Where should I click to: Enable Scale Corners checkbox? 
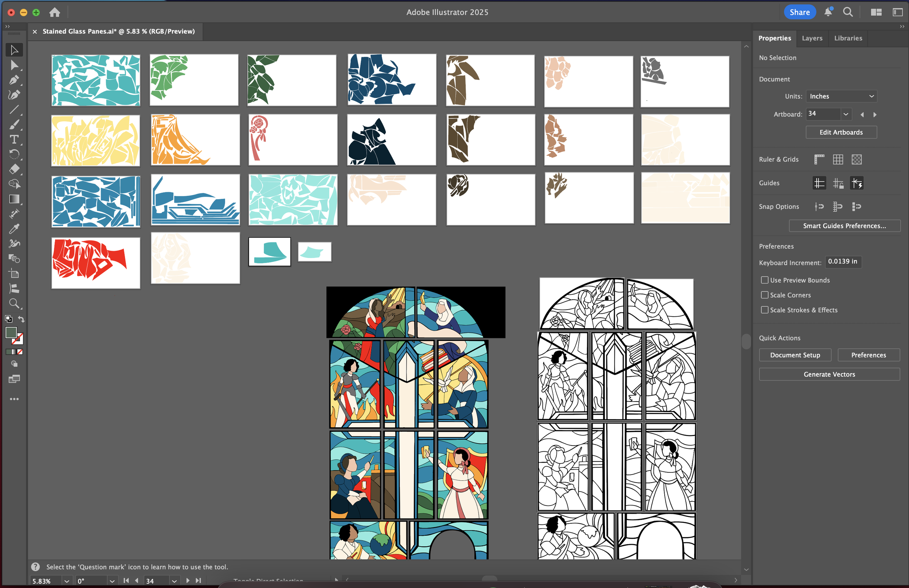[x=764, y=295]
